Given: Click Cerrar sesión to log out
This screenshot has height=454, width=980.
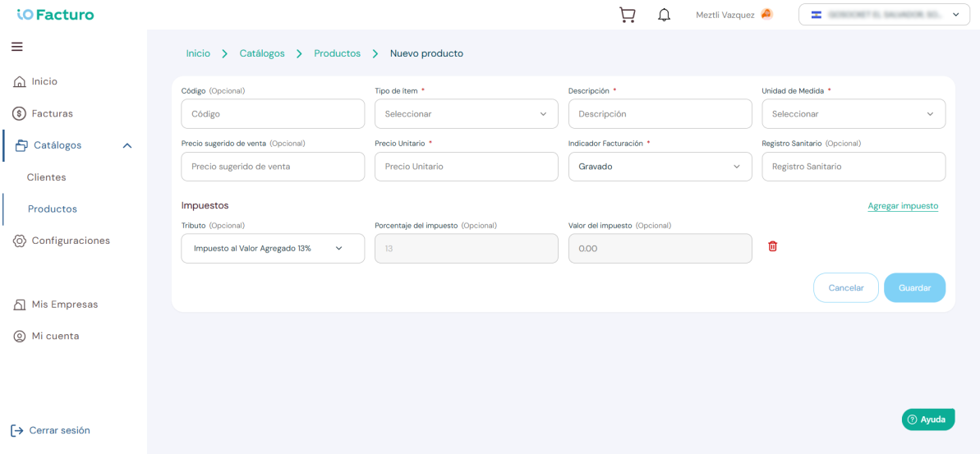Looking at the screenshot, I should click(x=60, y=430).
